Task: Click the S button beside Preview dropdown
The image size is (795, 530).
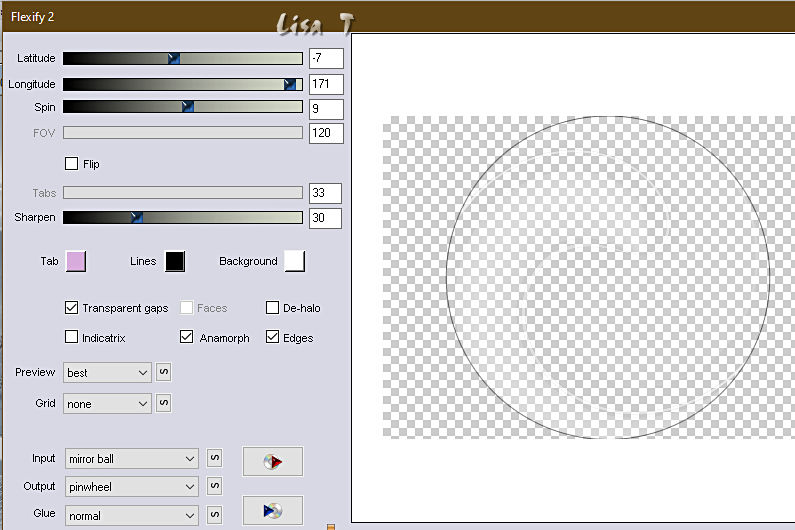Action: tap(163, 372)
